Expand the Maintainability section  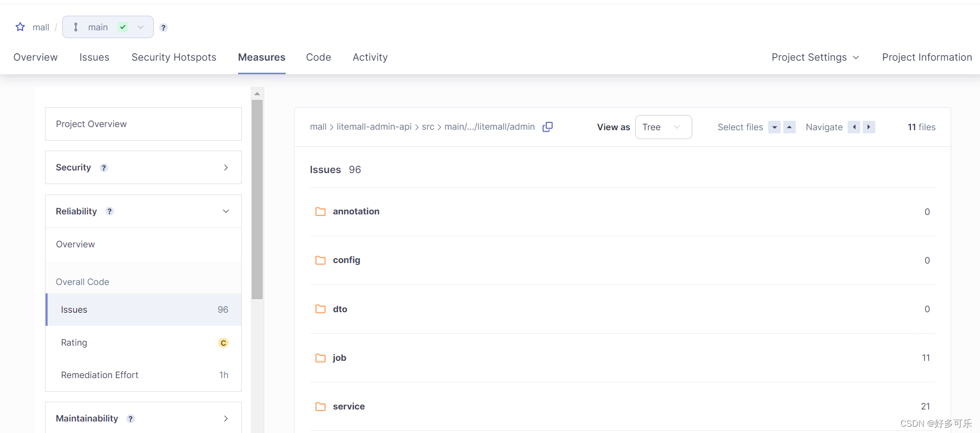point(143,418)
